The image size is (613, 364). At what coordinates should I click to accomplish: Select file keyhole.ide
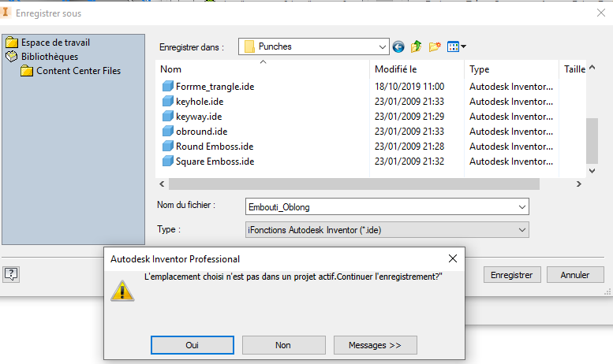pos(200,102)
